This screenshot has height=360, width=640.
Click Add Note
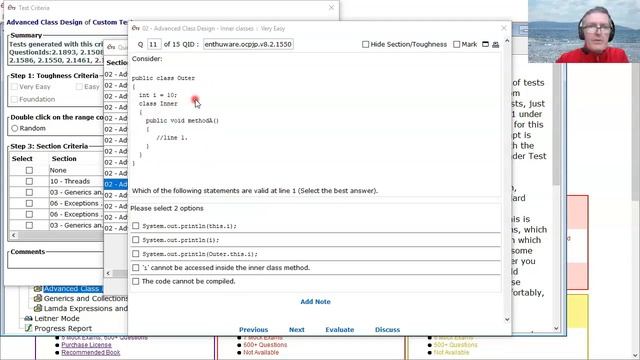pos(316,302)
